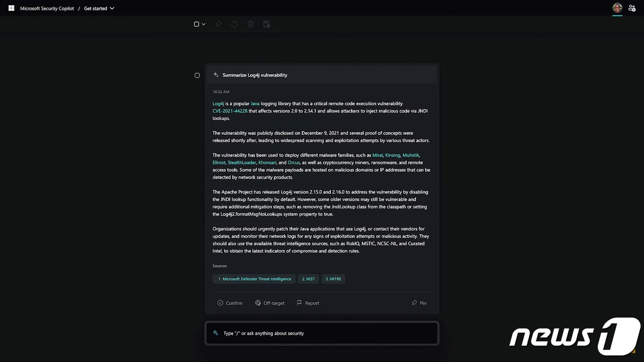Click the add to promptbook toolbar icon
The height and width of the screenshot is (362, 644).
[x=267, y=24]
